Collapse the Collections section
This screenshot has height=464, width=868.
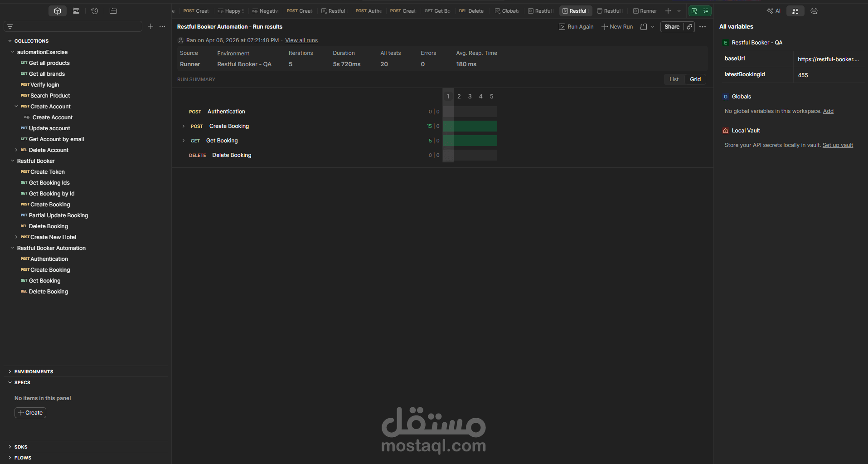10,41
